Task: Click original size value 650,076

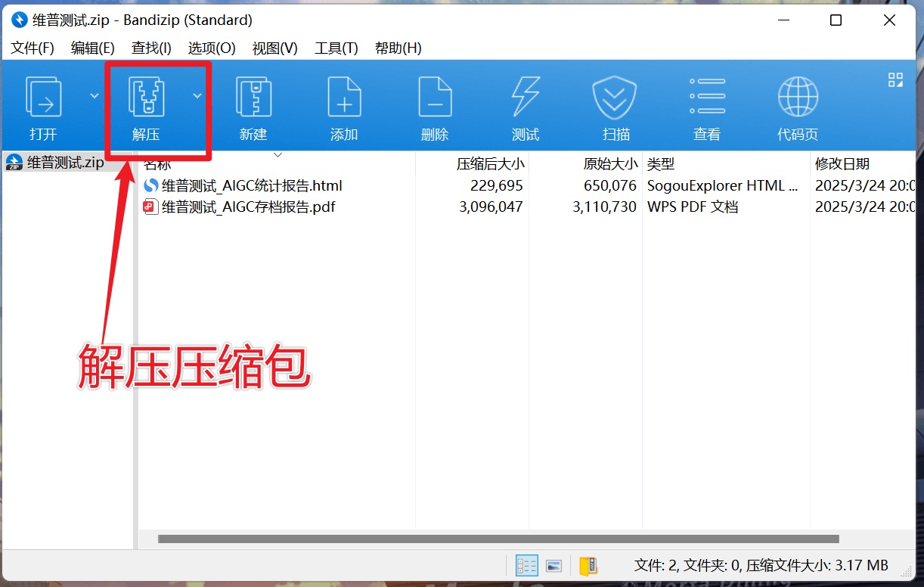Action: (x=610, y=185)
